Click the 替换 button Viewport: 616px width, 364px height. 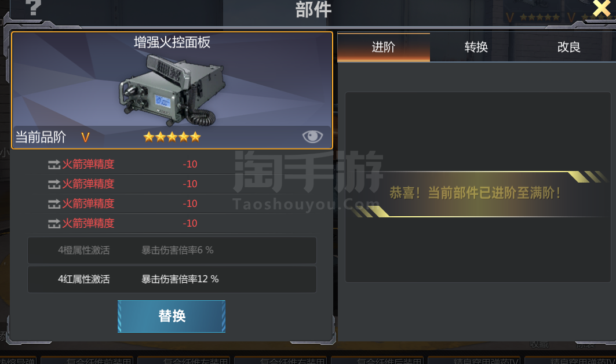(172, 316)
